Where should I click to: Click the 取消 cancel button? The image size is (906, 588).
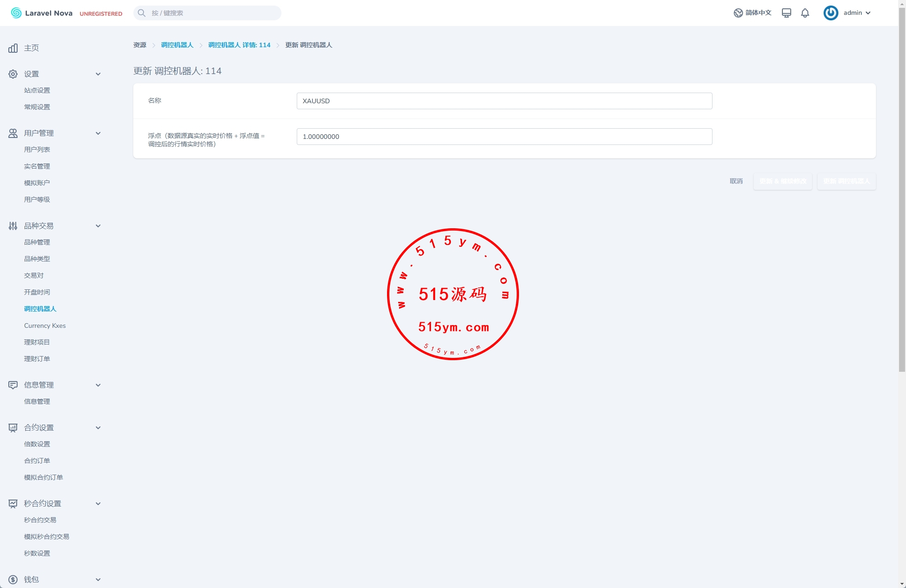[736, 181]
